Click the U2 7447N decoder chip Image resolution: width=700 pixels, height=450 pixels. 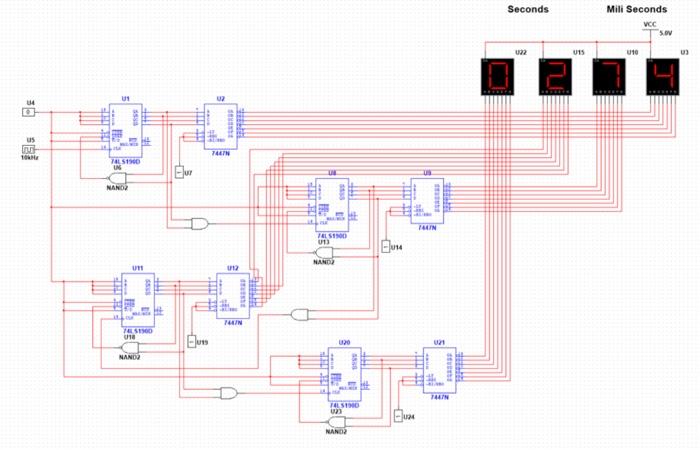click(x=221, y=126)
